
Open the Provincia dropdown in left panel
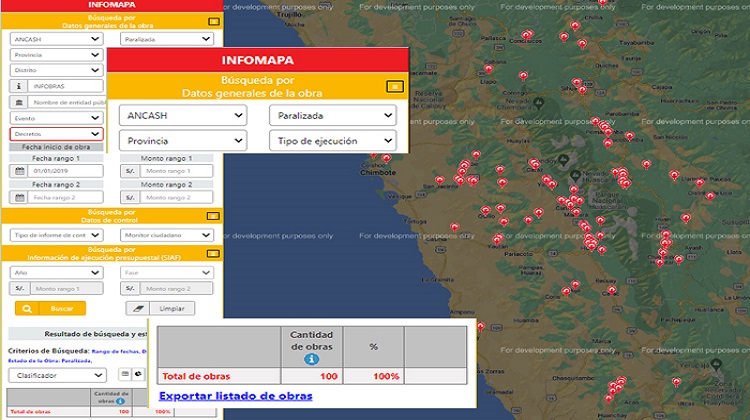56,55
